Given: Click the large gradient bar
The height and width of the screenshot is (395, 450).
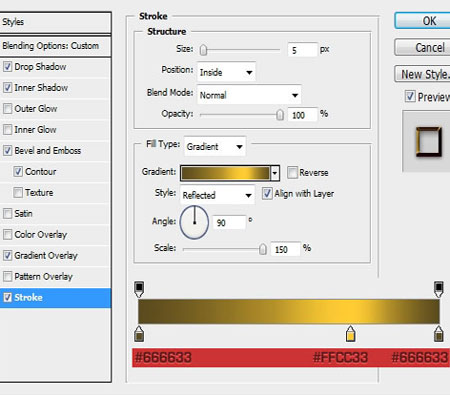Looking at the screenshot, I should [x=289, y=312].
